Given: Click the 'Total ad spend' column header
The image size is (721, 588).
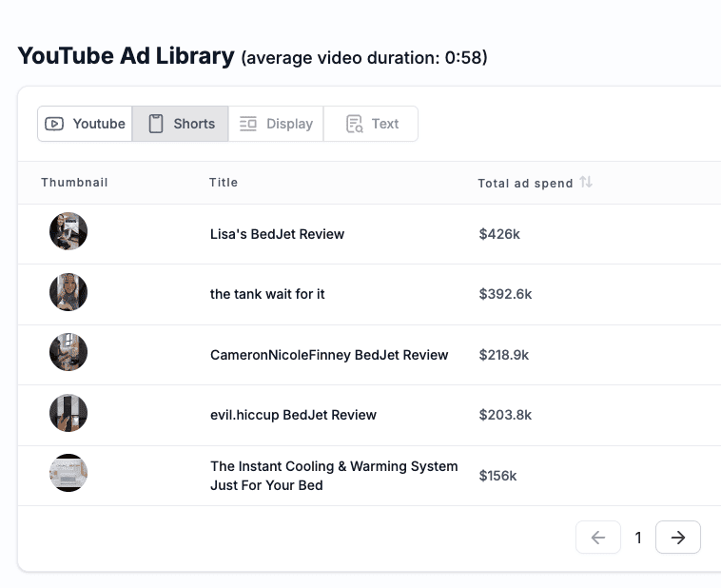Looking at the screenshot, I should click(526, 183).
